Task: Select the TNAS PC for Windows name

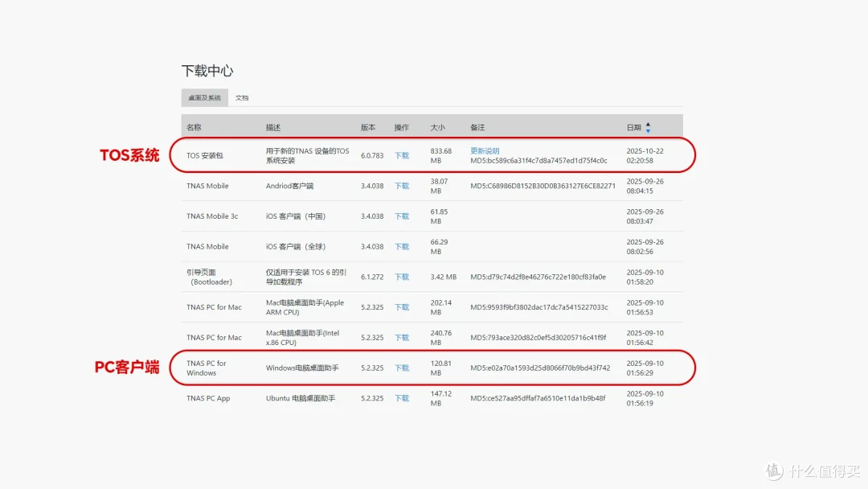Action: click(x=207, y=368)
